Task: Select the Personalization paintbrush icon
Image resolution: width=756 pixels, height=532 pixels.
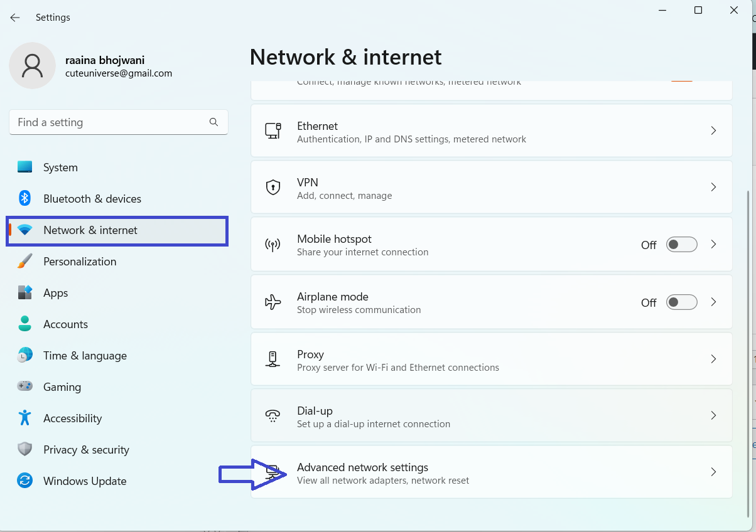Action: click(x=25, y=262)
